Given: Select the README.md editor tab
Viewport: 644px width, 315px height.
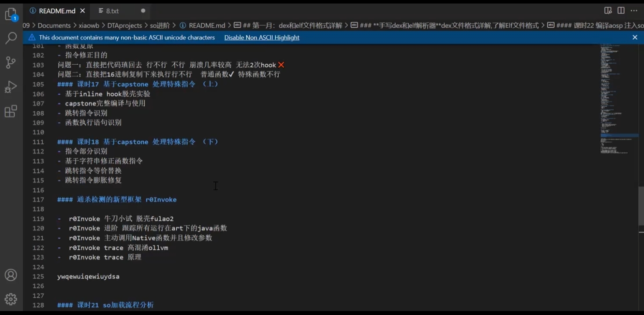Looking at the screenshot, I should tap(57, 11).
